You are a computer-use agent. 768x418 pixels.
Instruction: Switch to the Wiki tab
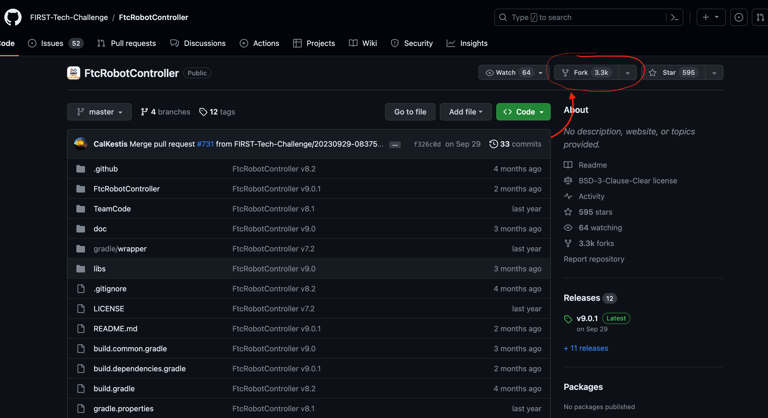pyautogui.click(x=363, y=43)
